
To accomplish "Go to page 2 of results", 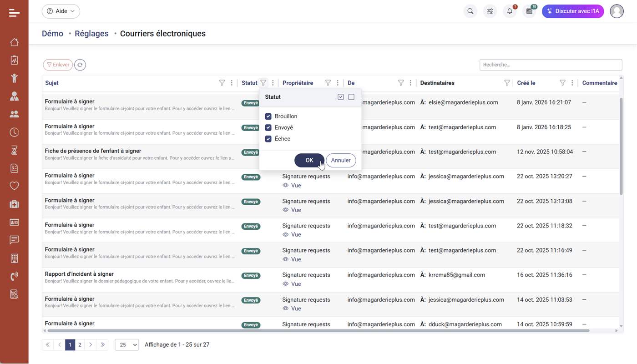I will tap(80, 345).
